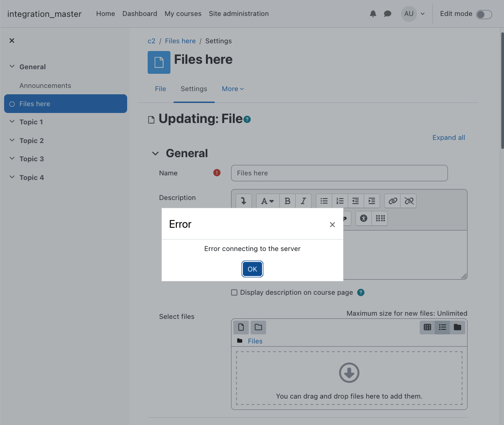Switch file manager to tree view
Viewport: 504px width, 425px height.
458,328
